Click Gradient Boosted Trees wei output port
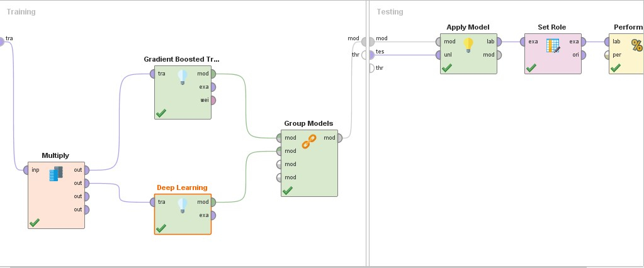 click(213, 100)
